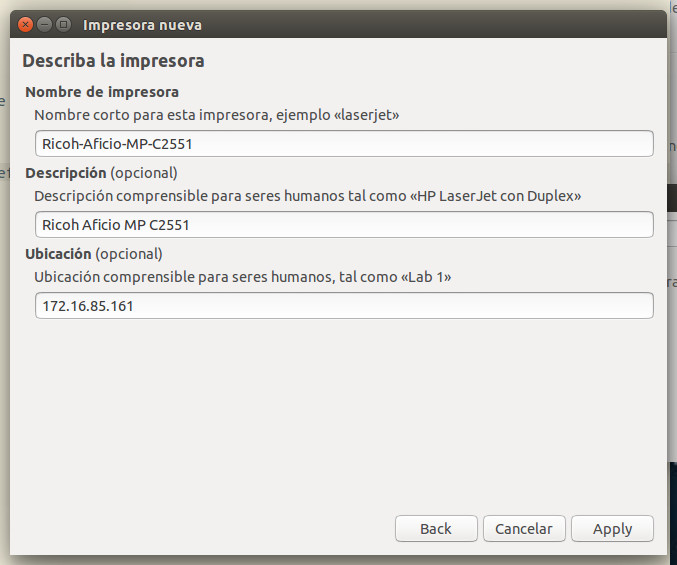Select hint mentioning «HP LaserJet con Duplex»

308,196
